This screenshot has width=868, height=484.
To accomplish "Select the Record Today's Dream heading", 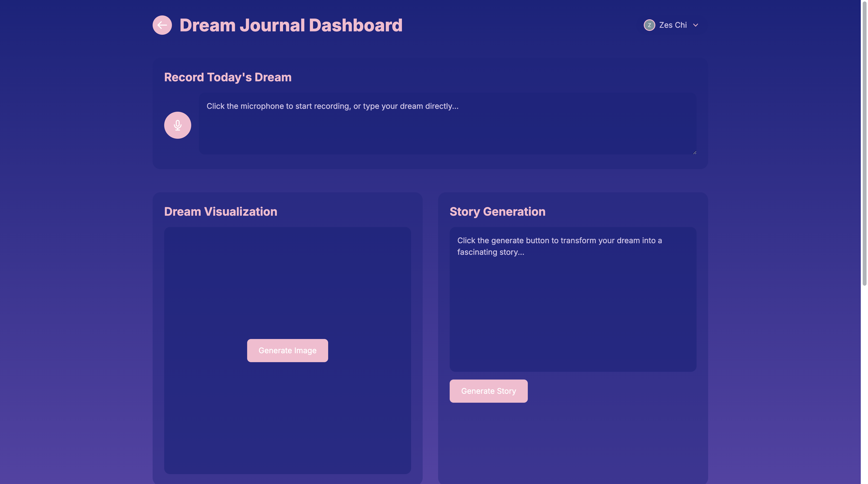I will [228, 77].
